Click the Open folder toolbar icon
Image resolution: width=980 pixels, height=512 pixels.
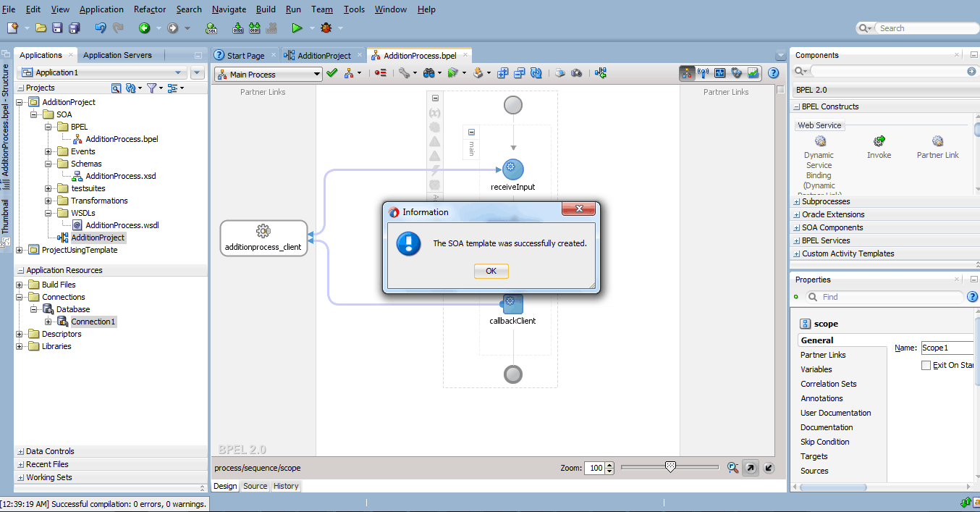41,28
